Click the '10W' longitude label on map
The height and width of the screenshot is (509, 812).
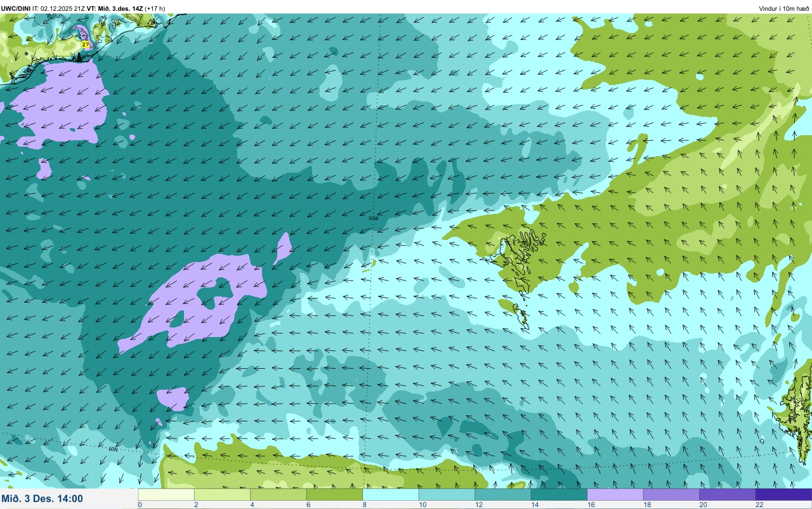pos(374,218)
